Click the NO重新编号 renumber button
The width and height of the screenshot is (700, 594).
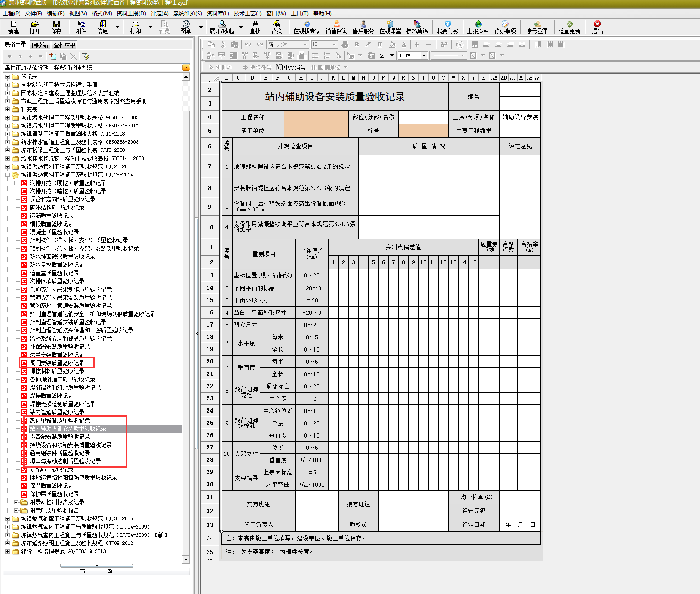tap(290, 67)
